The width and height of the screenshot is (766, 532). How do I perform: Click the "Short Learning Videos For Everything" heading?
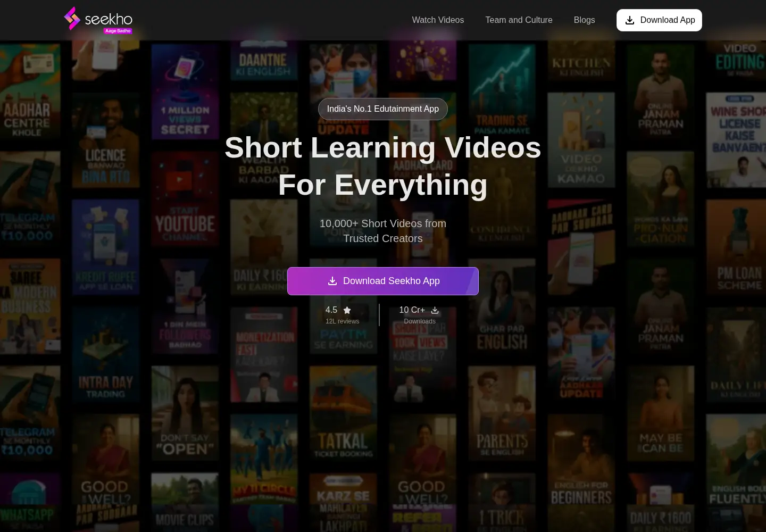pyautogui.click(x=383, y=166)
